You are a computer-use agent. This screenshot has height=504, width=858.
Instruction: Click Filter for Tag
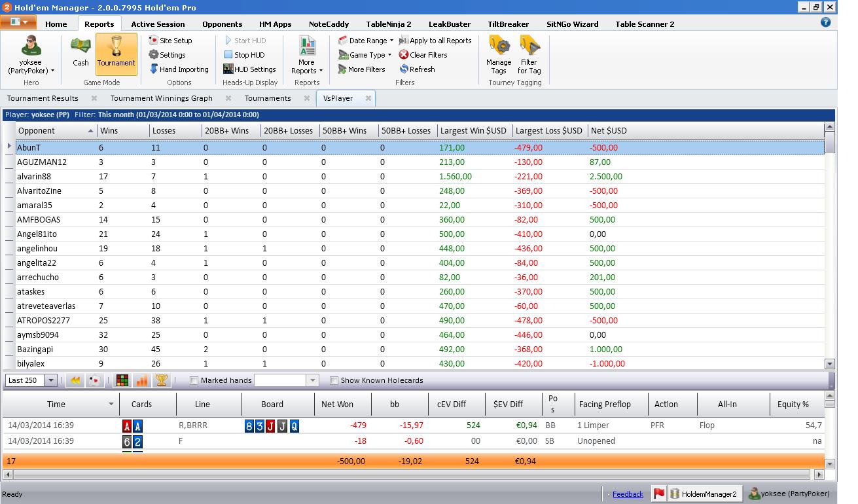pos(529,55)
